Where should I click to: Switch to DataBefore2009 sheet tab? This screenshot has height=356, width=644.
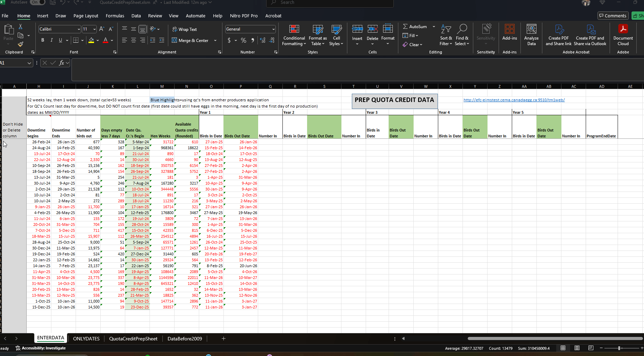click(185, 339)
